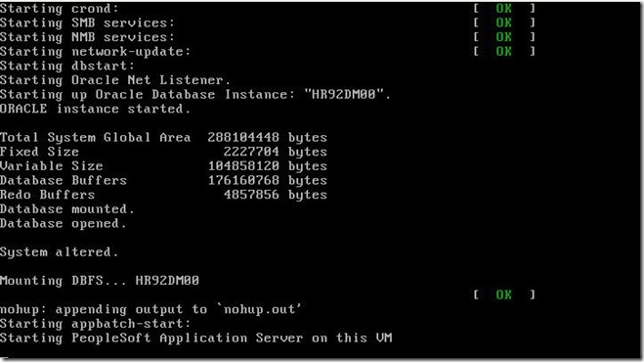Click the OK status beside NMB services
The height and width of the screenshot is (362, 644).
(503, 37)
